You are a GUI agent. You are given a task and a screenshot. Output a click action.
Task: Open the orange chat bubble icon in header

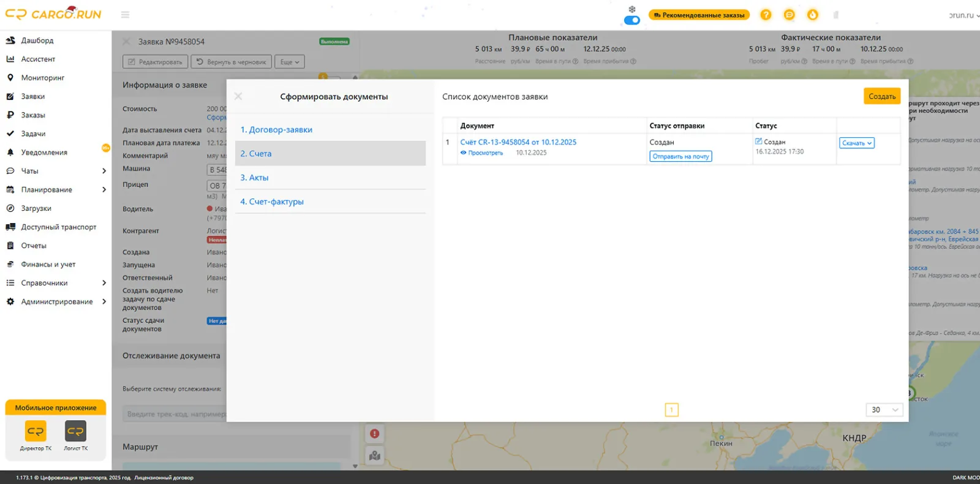(x=790, y=15)
